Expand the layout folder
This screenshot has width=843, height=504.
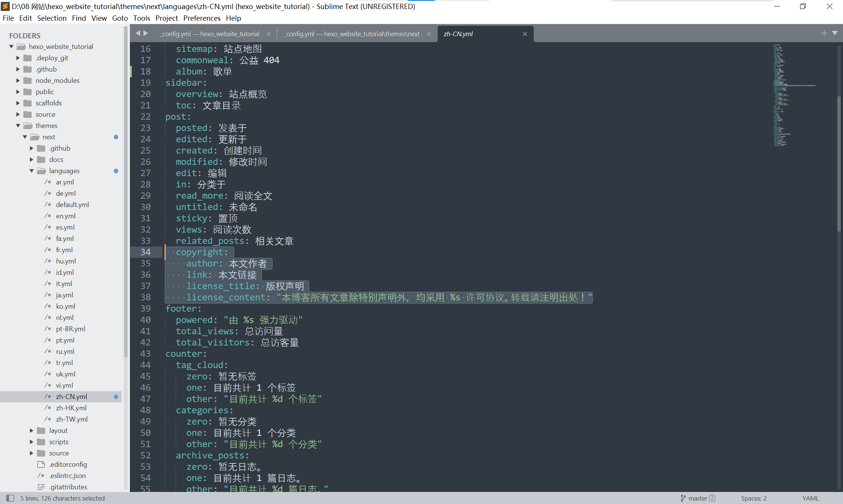[x=32, y=431]
